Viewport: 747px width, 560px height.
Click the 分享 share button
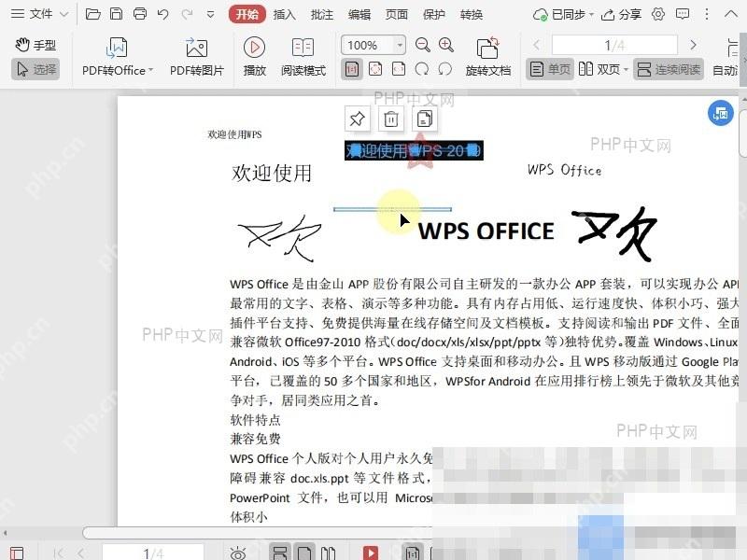pos(621,15)
